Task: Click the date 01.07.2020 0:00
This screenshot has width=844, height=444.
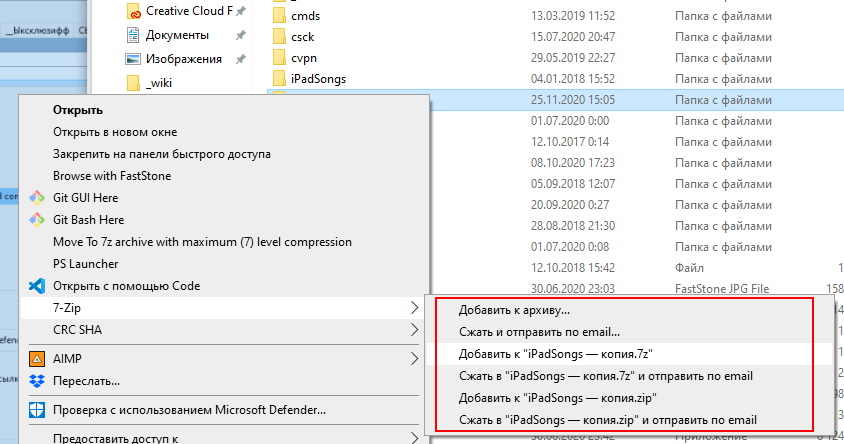Action: [570, 121]
